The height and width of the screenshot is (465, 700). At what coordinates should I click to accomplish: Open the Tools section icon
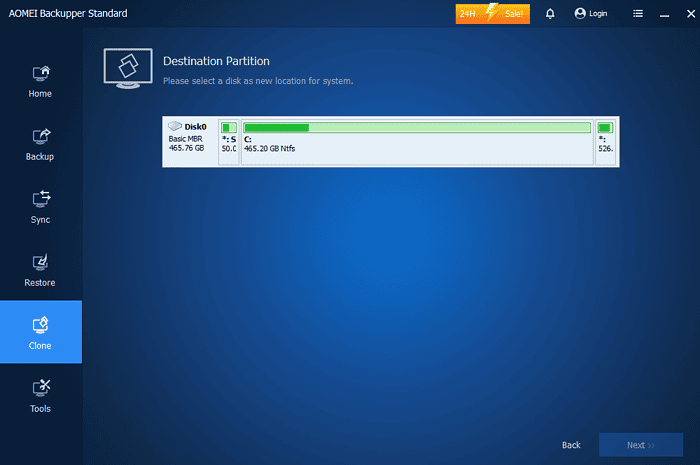pyautogui.click(x=41, y=387)
